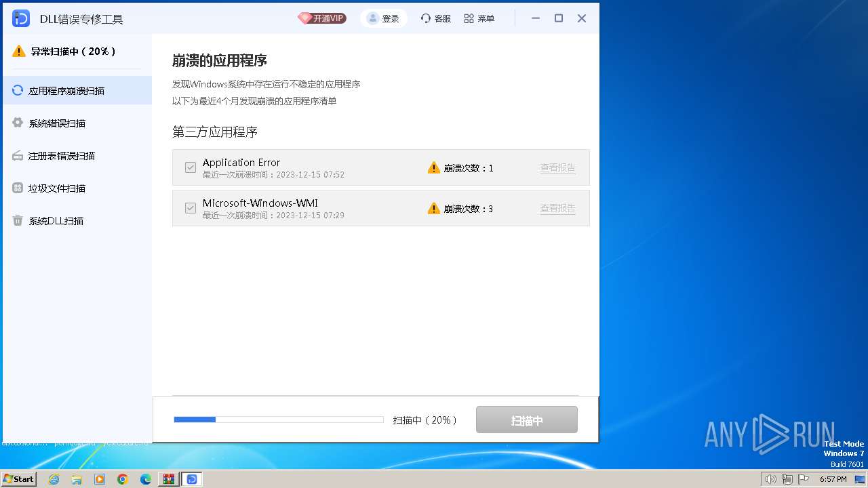Toggle the Application Error checkbox
Viewport: 868px width, 488px height.
191,167
